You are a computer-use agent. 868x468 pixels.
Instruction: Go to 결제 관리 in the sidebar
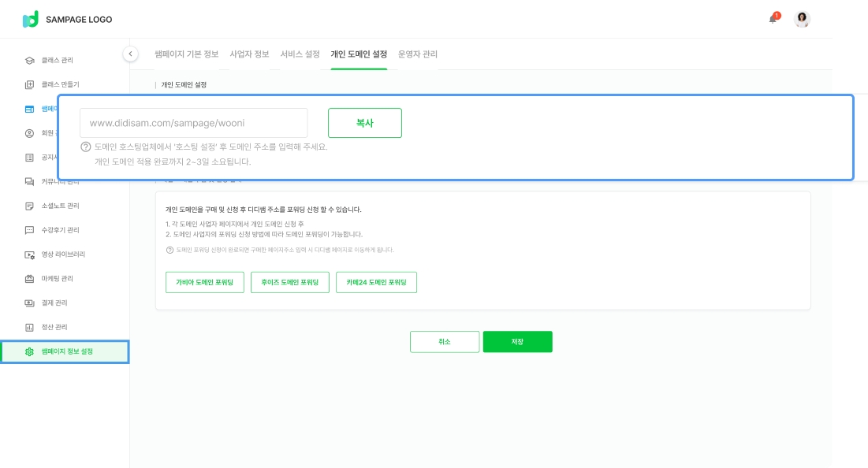[x=54, y=303]
